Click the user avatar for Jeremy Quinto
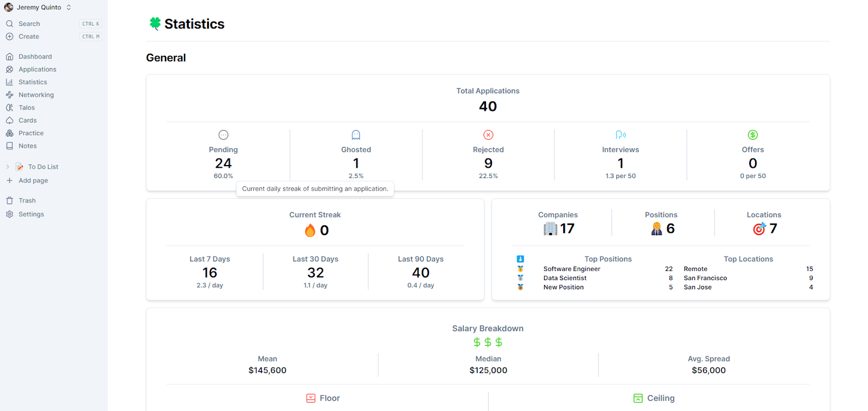 9,7
